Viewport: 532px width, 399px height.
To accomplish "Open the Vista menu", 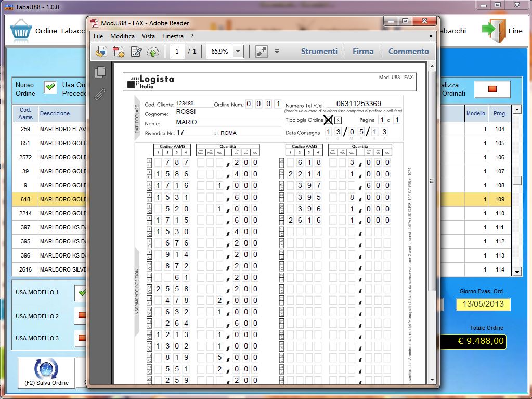I will 148,36.
